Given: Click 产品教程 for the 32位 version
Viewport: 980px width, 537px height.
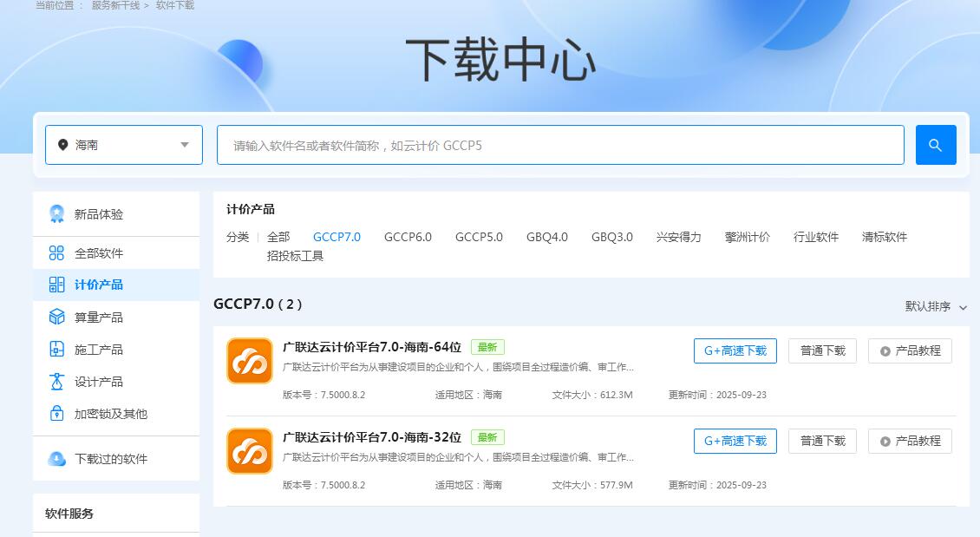Looking at the screenshot, I should coord(910,441).
